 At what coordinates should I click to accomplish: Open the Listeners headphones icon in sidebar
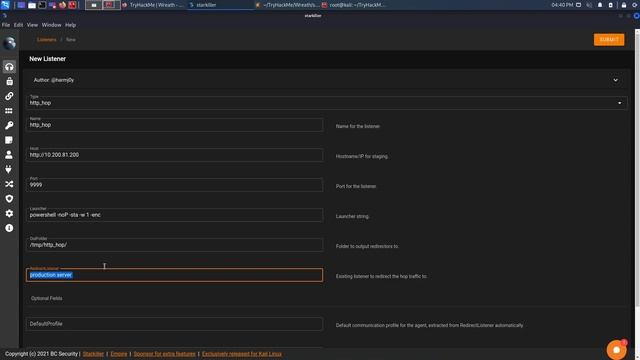[x=9, y=67]
